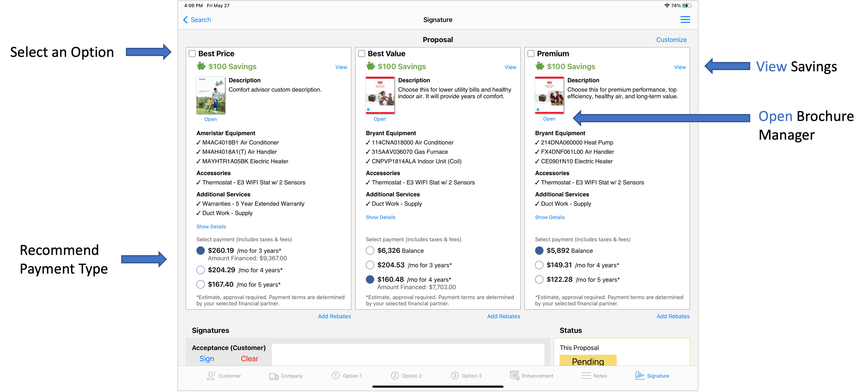Switch to the Option 2 tab

pos(406,376)
